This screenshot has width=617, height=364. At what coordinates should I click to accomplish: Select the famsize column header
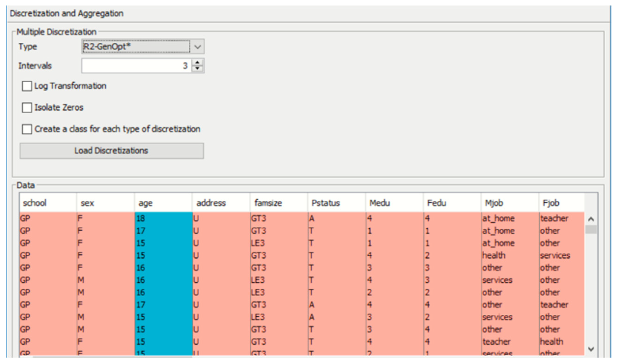pyautogui.click(x=278, y=203)
